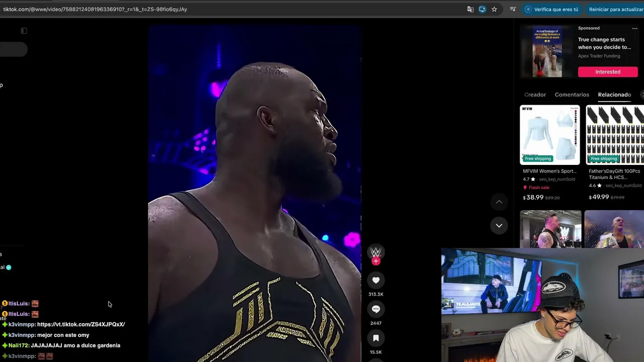Go to previous video with up arrow
The image size is (644, 362).
(499, 202)
